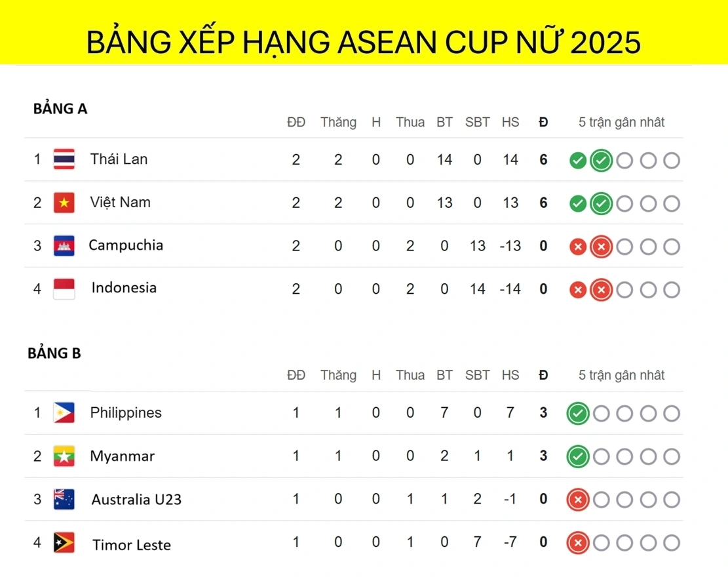728x577 pixels.
Task: Click Timor Leste's red loss cross
Action: (578, 543)
